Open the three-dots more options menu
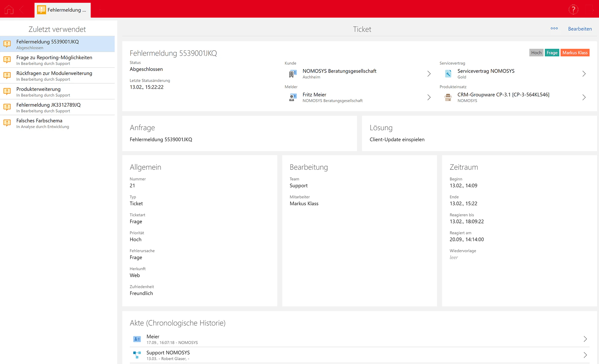The height and width of the screenshot is (364, 599). pos(554,29)
